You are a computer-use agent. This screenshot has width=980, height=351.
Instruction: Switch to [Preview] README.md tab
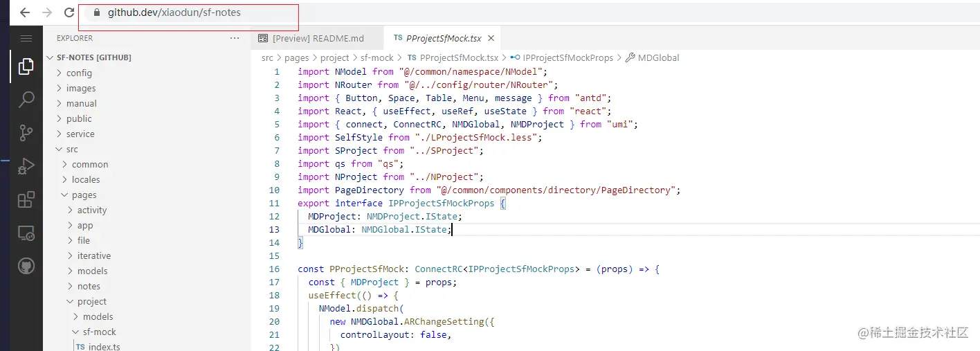pyautogui.click(x=318, y=39)
